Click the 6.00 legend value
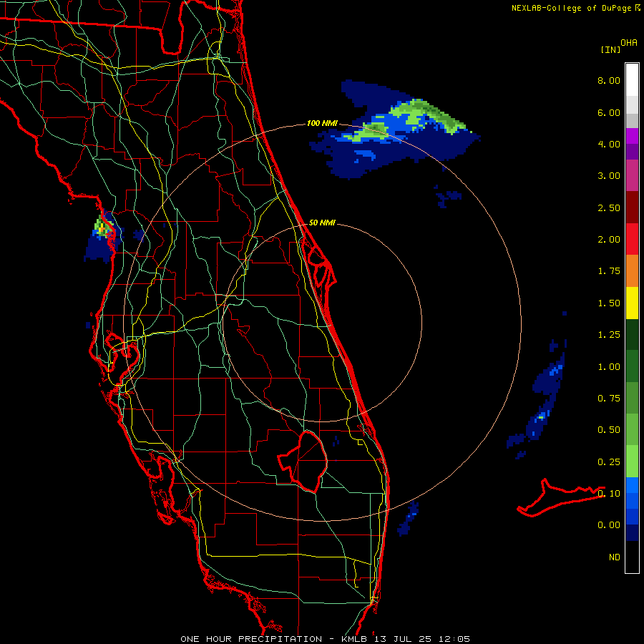This screenshot has width=644, height=644. tap(609, 112)
